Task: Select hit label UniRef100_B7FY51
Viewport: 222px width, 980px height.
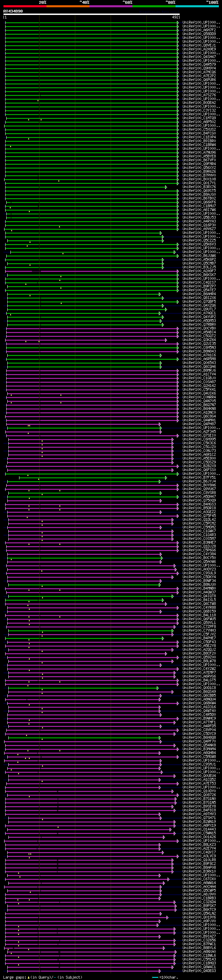Action: 199,477
